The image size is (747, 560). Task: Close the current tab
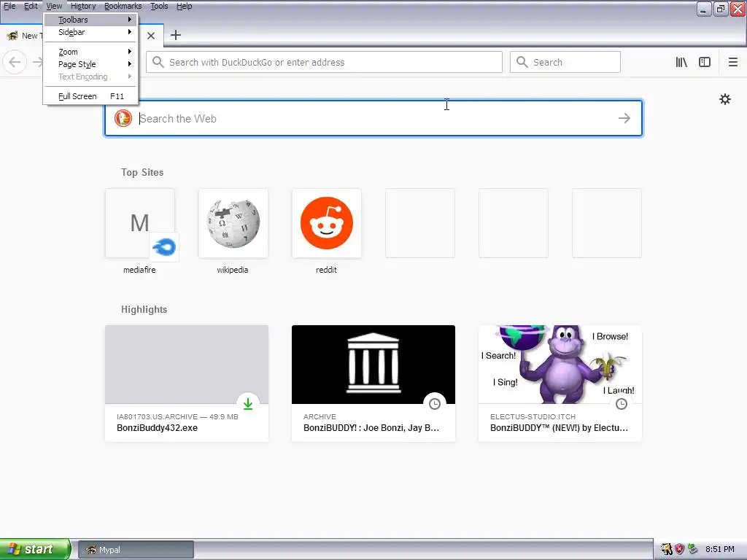pyautogui.click(x=150, y=35)
